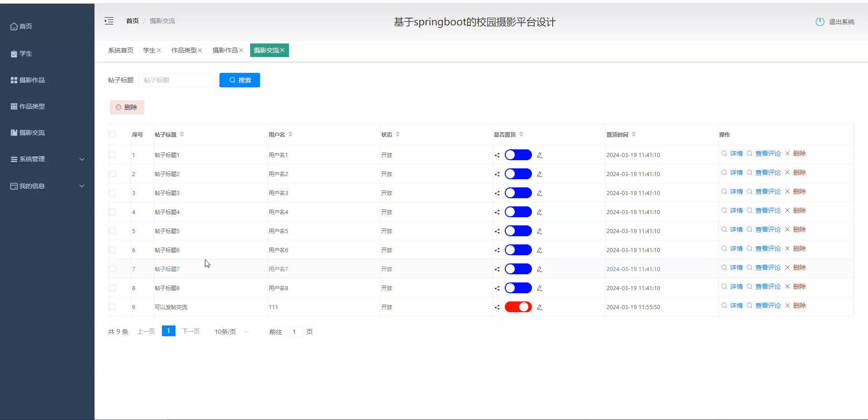Click the 前往 page number input box

pos(294,332)
